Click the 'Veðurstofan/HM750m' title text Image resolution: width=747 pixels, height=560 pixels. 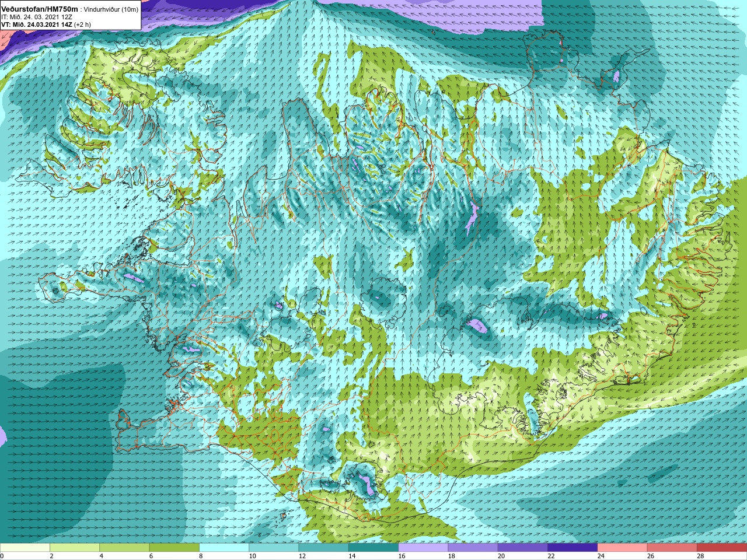(40, 9)
